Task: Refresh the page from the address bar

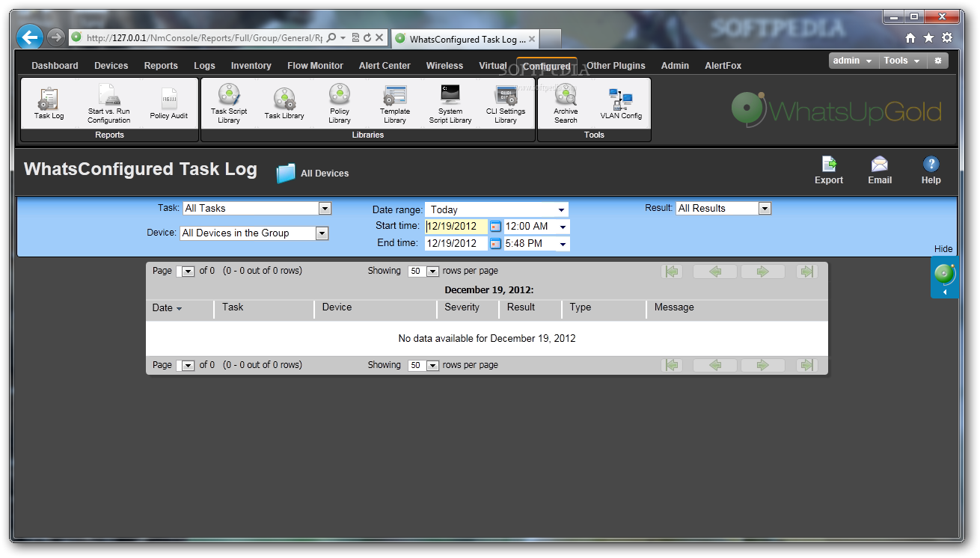Action: coord(367,37)
